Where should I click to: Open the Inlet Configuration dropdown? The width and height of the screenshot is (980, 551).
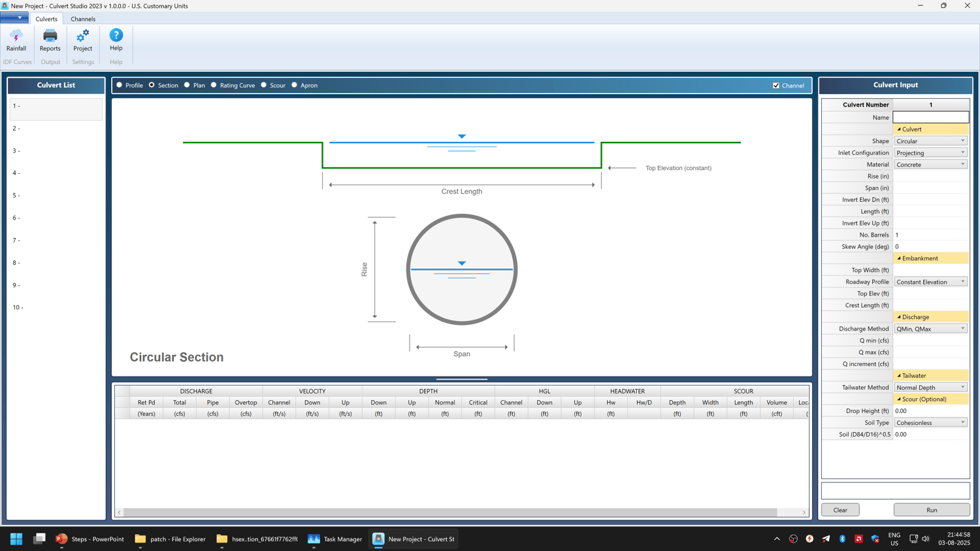point(931,153)
